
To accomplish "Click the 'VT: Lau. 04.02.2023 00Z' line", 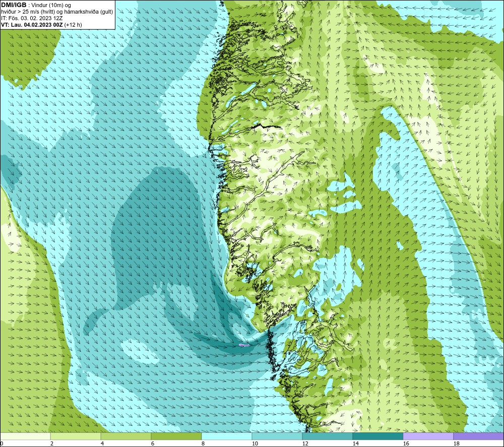I will pyautogui.click(x=32, y=24).
